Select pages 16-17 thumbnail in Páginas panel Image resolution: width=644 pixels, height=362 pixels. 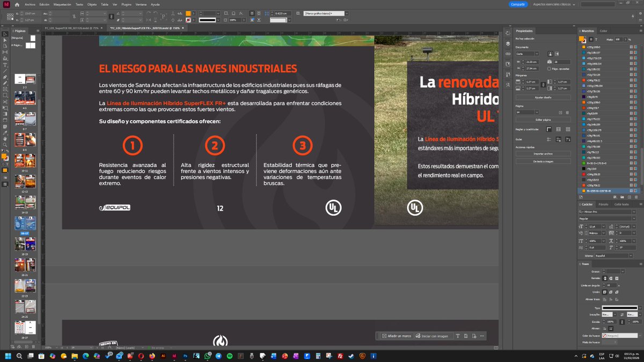point(25,224)
